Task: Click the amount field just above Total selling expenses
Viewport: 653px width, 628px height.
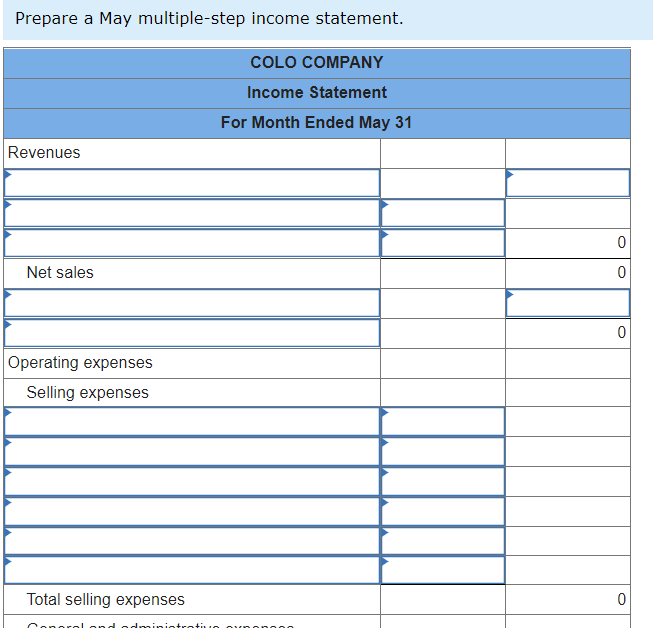Action: tap(443, 570)
